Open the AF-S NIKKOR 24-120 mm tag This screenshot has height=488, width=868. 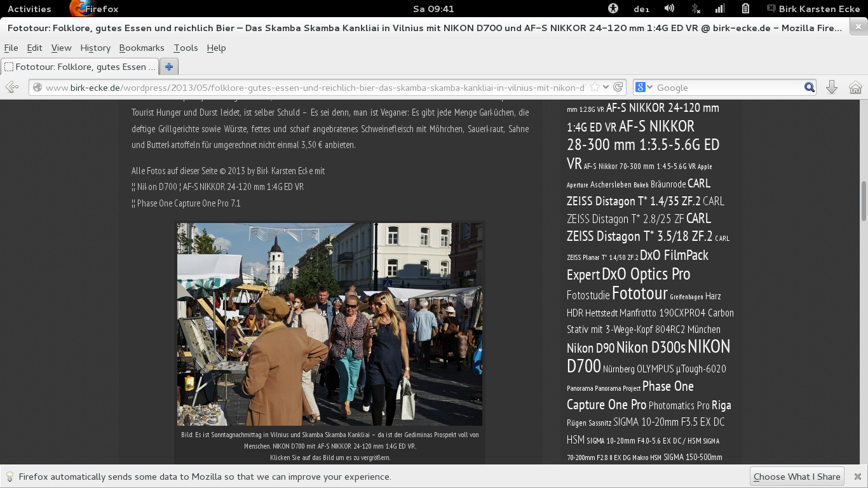(x=643, y=117)
